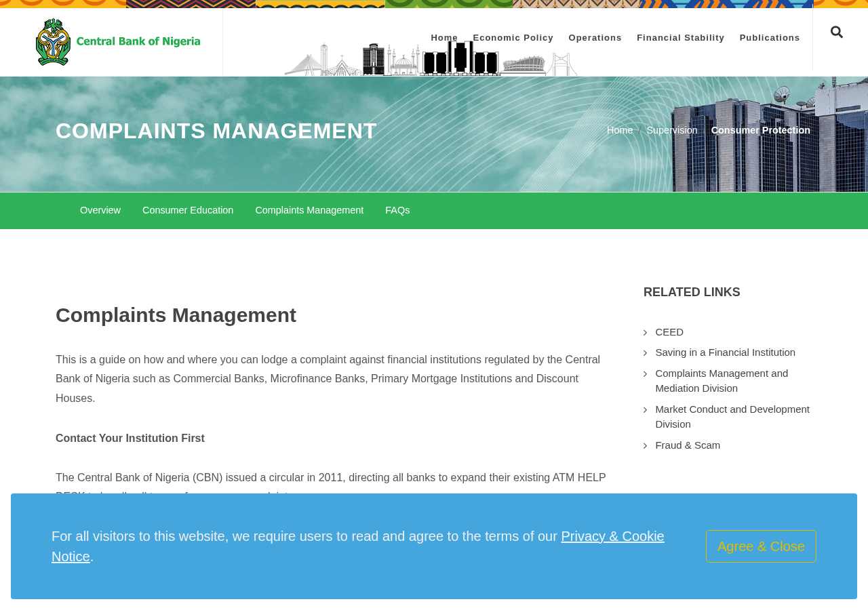Screen dimensions: 868x610
Task: Click the Agree & Close button
Action: pyautogui.click(x=761, y=546)
